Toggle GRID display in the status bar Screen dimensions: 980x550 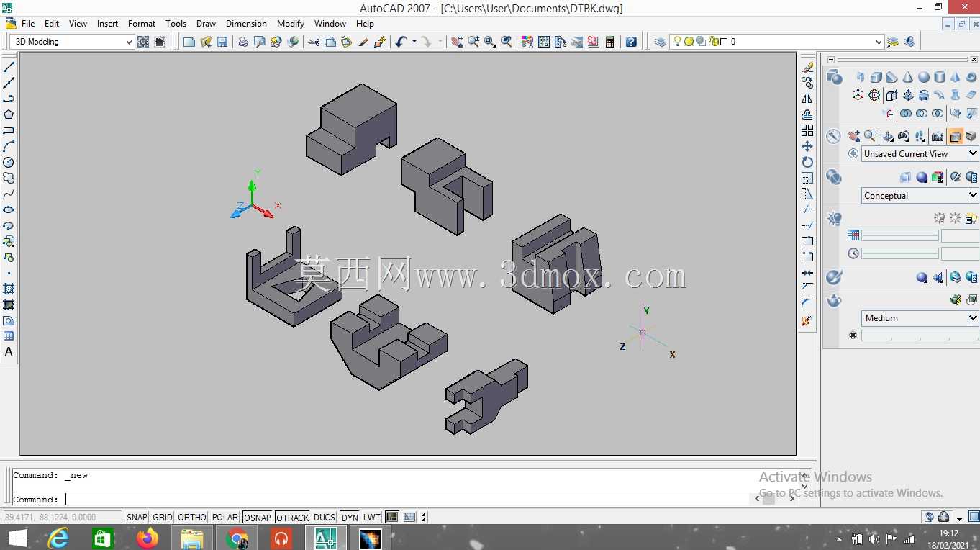(x=163, y=517)
